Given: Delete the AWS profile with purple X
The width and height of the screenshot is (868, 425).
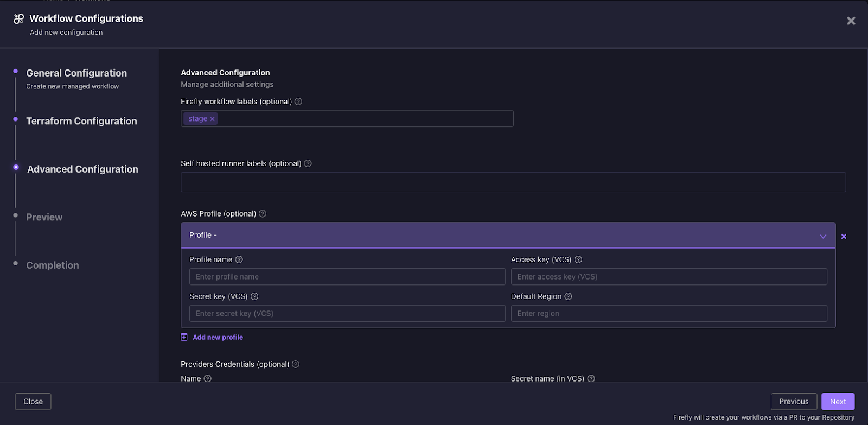Looking at the screenshot, I should point(844,237).
